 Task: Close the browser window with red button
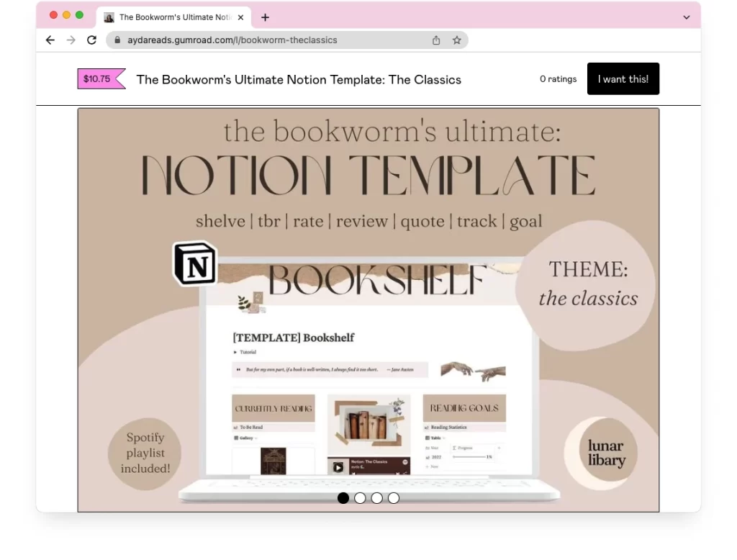click(53, 15)
